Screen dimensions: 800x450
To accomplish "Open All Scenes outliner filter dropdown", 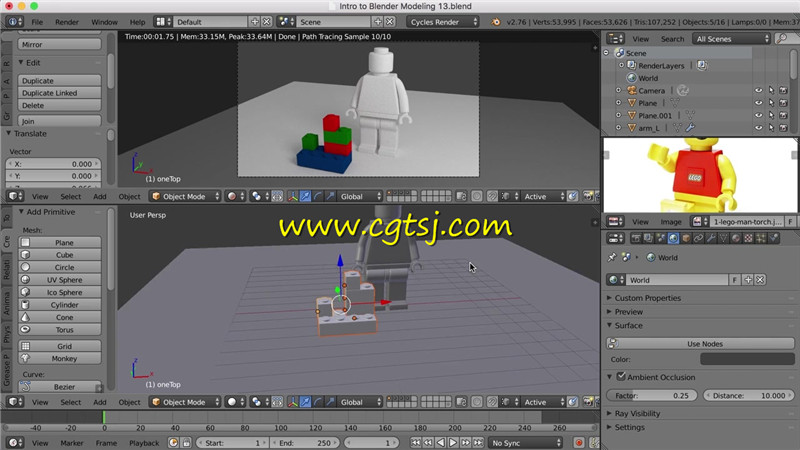I will tap(731, 39).
